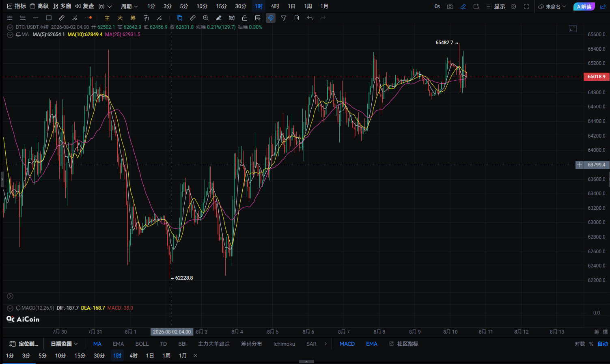The height and width of the screenshot is (364, 610).
Task: Open the 指标 indicators menu
Action: pyautogui.click(x=17, y=6)
